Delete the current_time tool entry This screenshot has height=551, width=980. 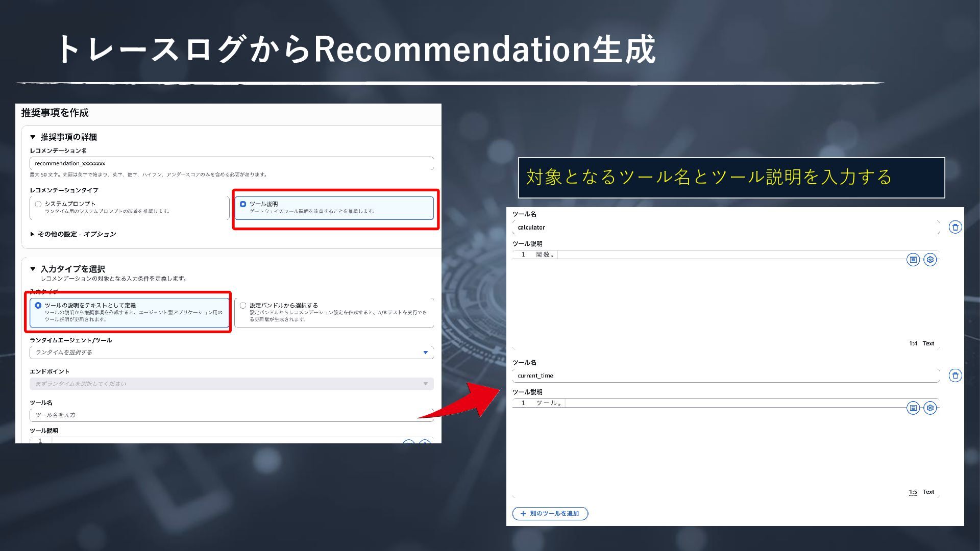(x=955, y=375)
